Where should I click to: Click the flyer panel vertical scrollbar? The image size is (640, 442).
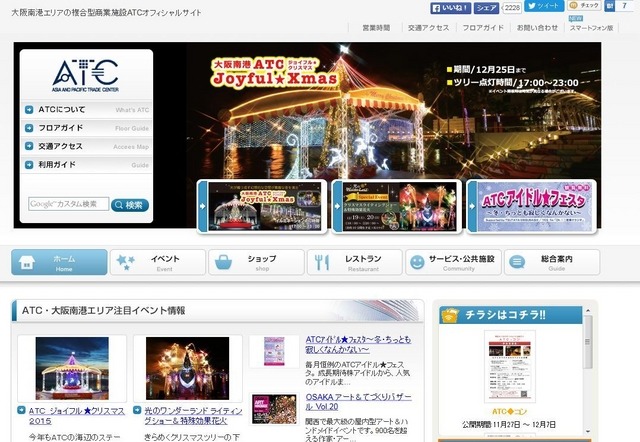point(588,371)
